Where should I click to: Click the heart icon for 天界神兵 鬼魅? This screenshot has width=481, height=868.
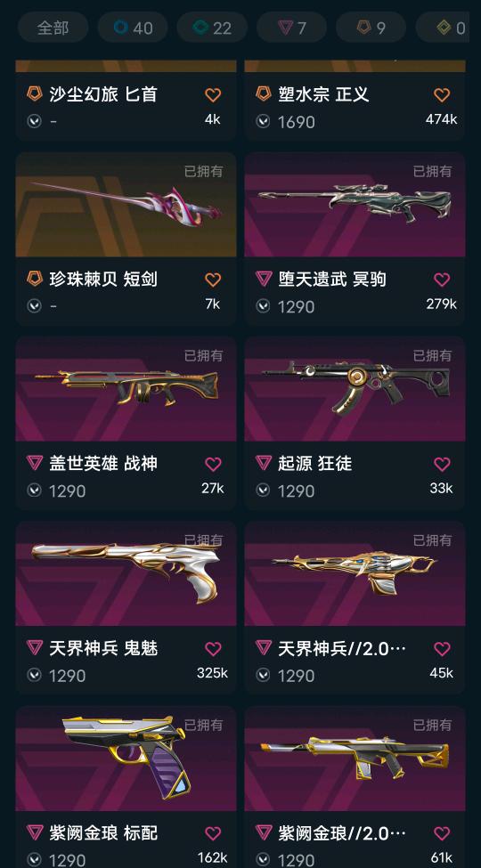(213, 648)
